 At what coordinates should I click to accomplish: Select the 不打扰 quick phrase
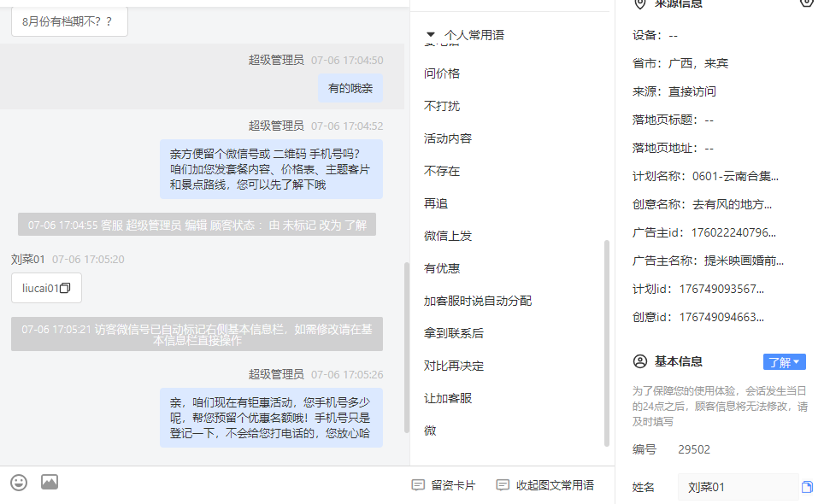[442, 106]
